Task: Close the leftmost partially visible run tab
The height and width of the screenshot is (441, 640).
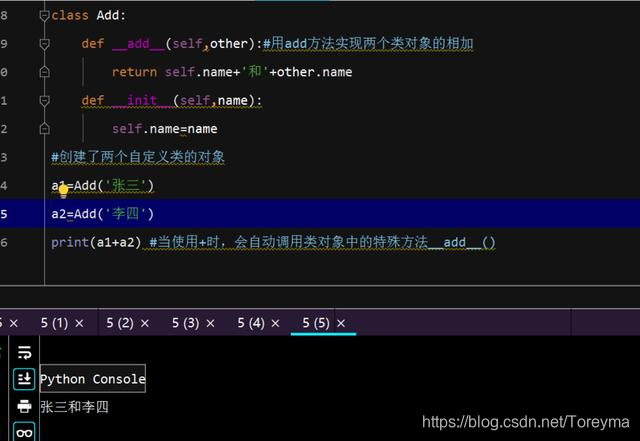Action: click(13, 324)
